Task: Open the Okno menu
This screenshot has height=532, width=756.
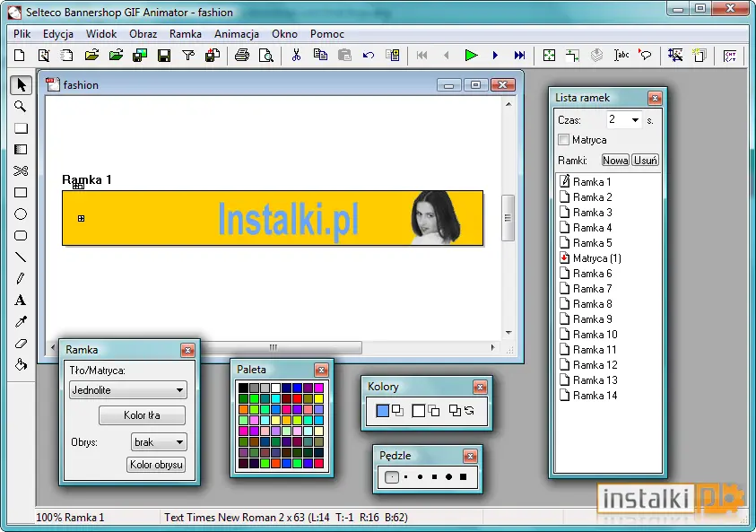Action: [x=284, y=34]
